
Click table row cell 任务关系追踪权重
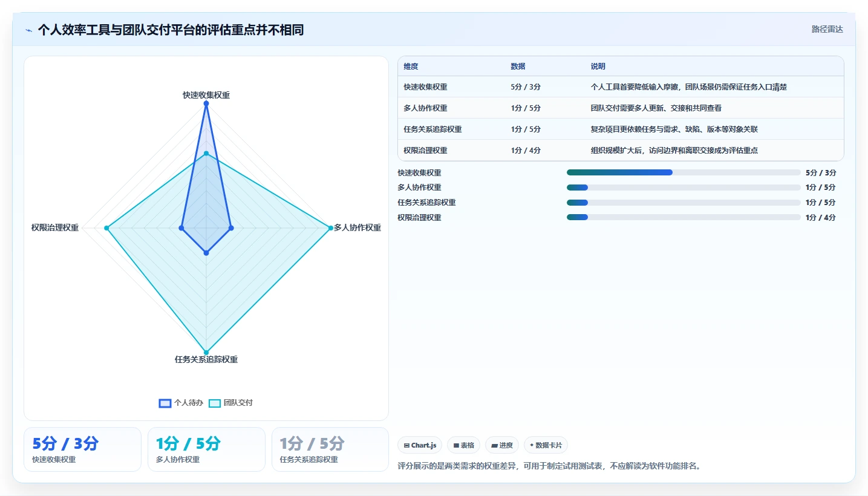pyautogui.click(x=433, y=129)
